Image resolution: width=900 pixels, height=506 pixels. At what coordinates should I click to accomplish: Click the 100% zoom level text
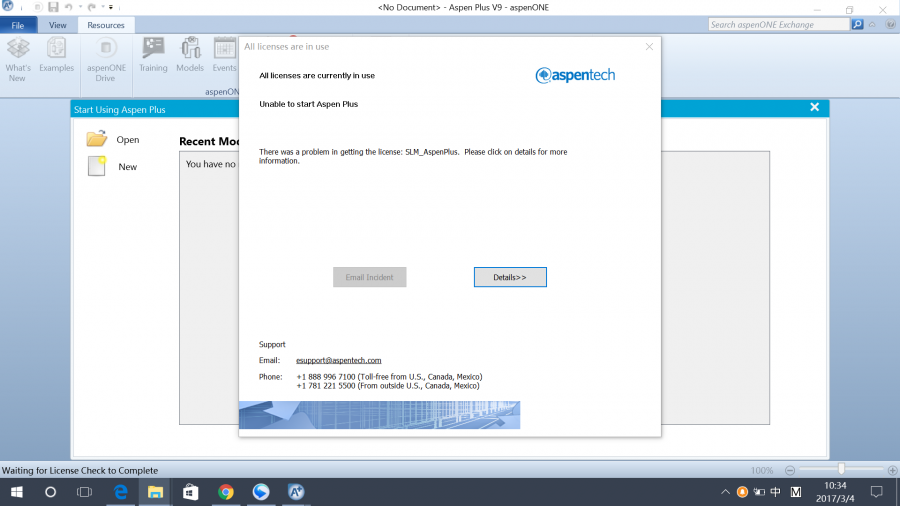762,470
